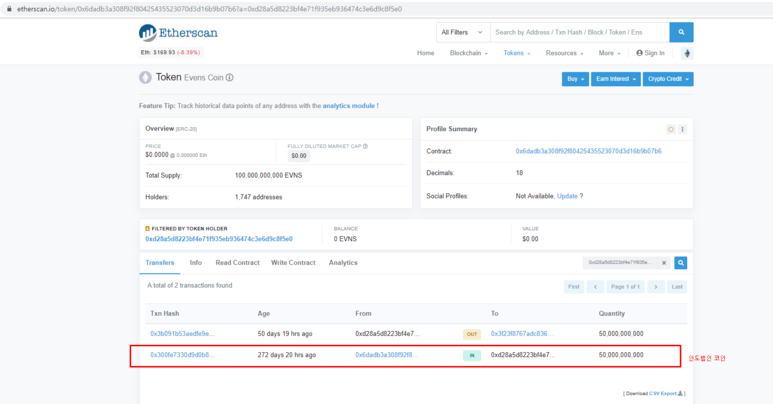Click the Holders value 1,747 addresses
Image resolution: width=773 pixels, height=404 pixels.
coord(258,197)
